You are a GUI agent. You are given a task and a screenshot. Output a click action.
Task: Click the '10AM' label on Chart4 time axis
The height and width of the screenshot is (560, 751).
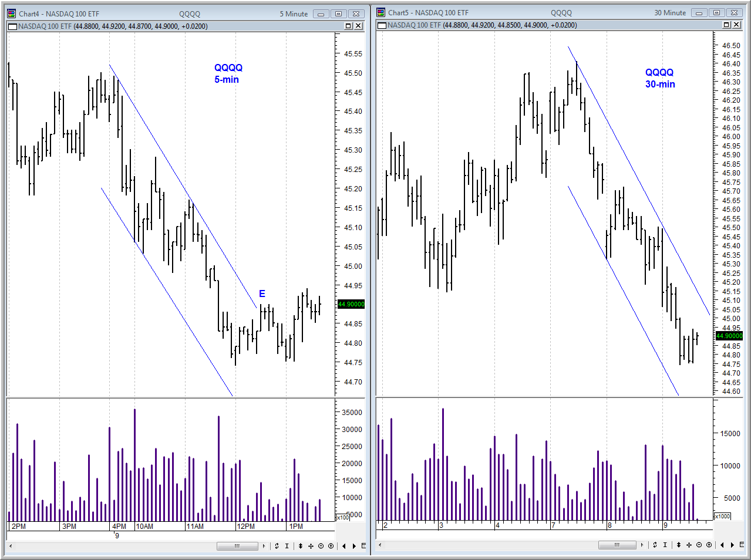coord(144,527)
